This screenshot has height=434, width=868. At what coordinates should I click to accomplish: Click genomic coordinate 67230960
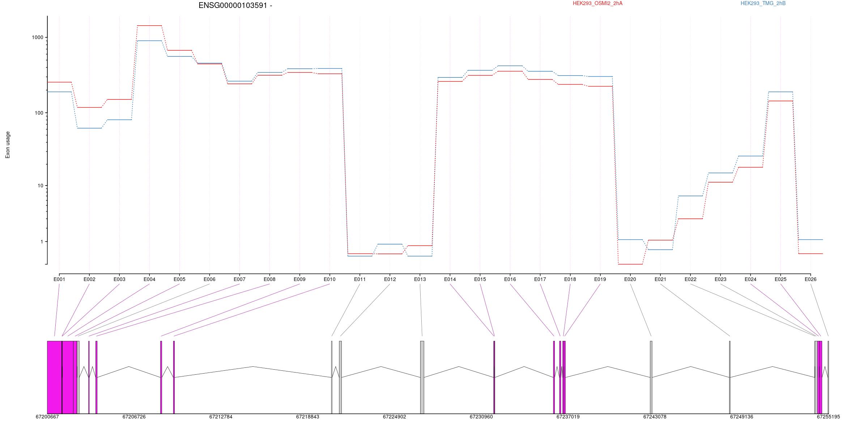(481, 417)
